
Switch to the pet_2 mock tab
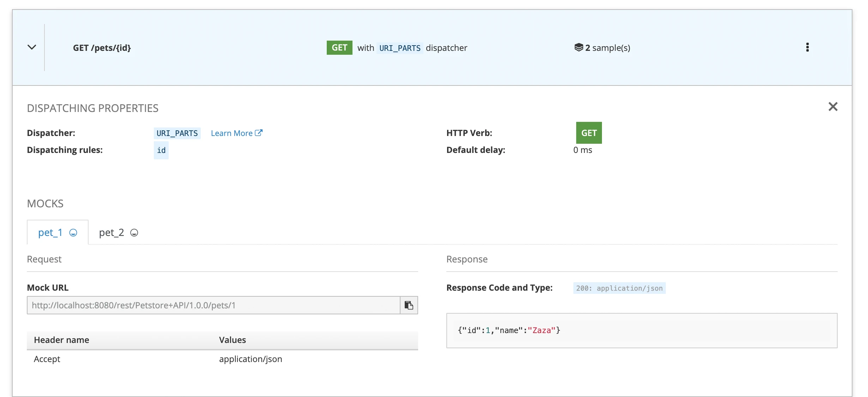pos(111,232)
